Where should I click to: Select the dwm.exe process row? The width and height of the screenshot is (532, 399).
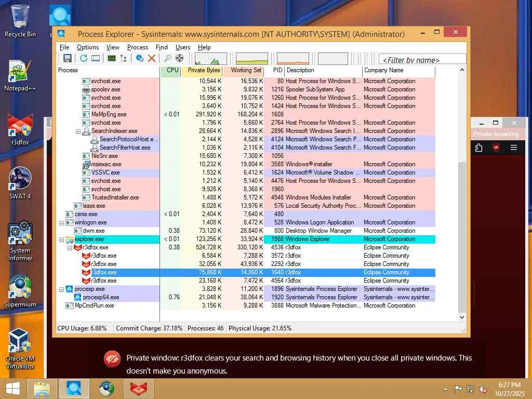point(246,231)
